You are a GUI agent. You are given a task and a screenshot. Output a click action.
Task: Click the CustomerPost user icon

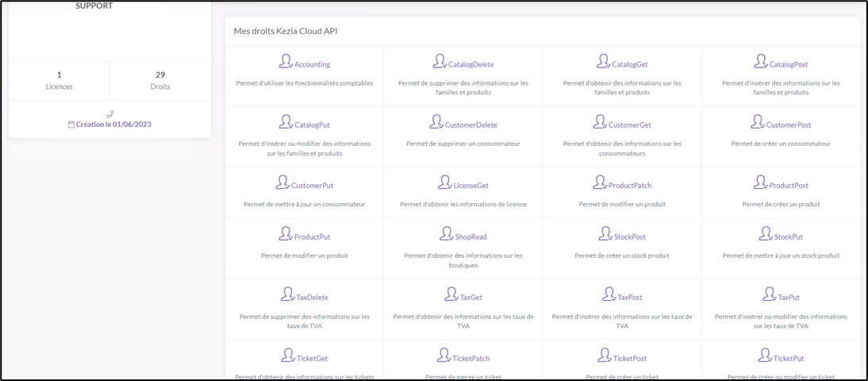click(x=757, y=121)
